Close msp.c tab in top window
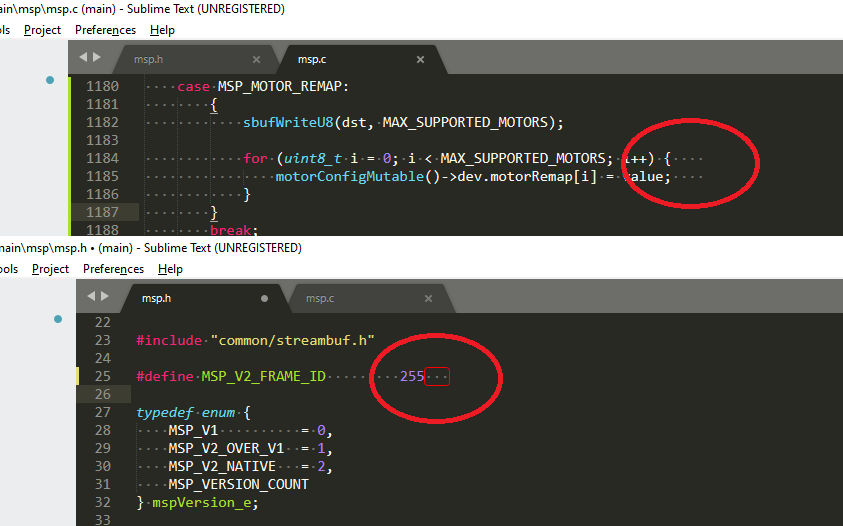The height and width of the screenshot is (526, 843). (420, 60)
